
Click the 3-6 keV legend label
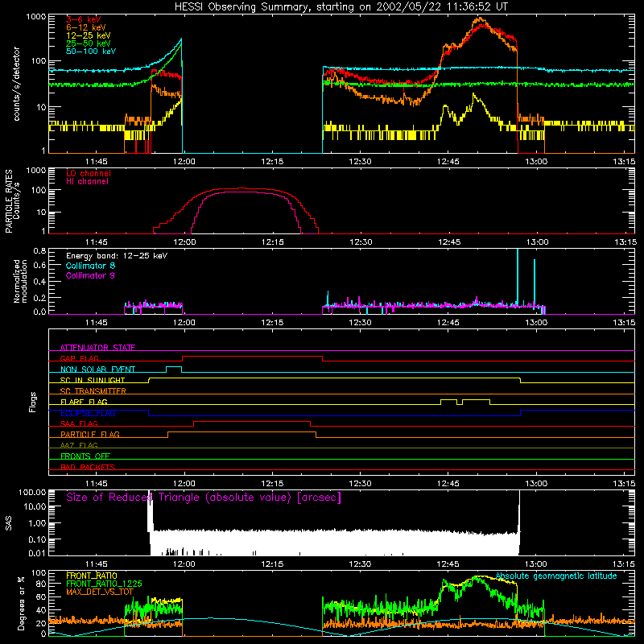(83, 19)
